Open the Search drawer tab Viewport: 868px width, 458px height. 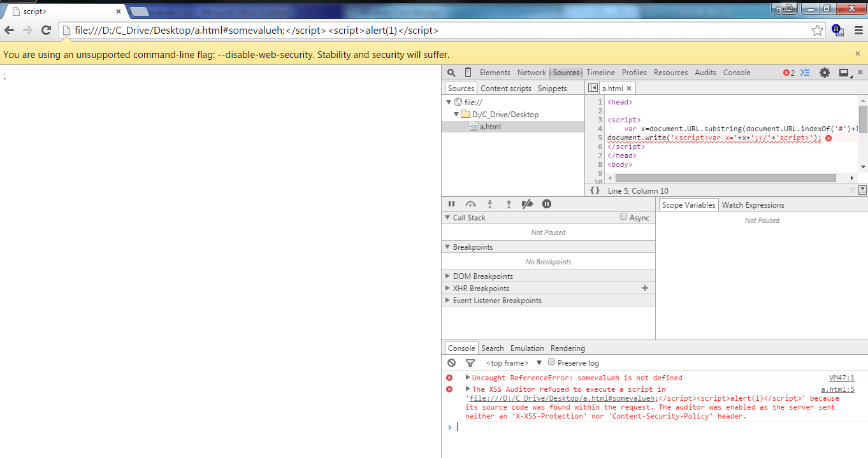pos(493,348)
